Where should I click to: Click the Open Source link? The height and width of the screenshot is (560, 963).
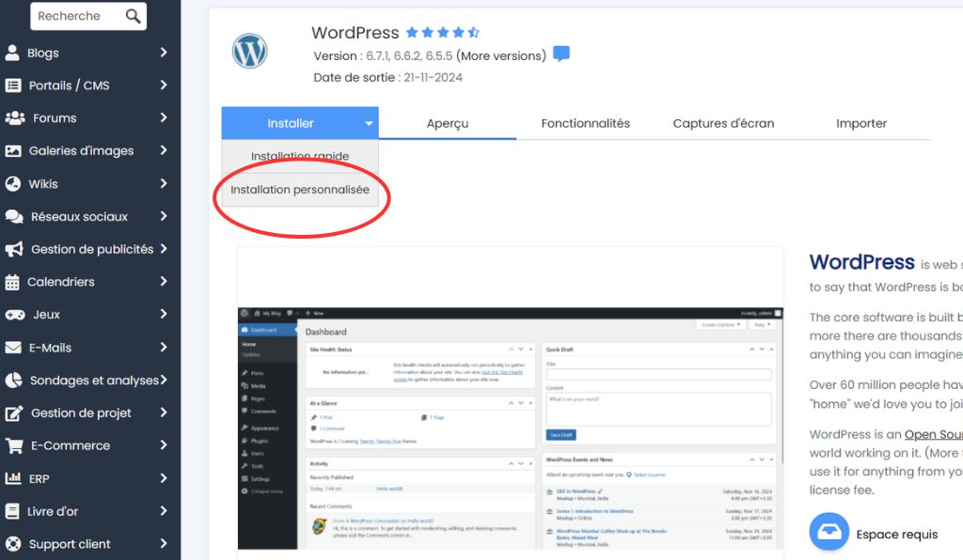(934, 434)
